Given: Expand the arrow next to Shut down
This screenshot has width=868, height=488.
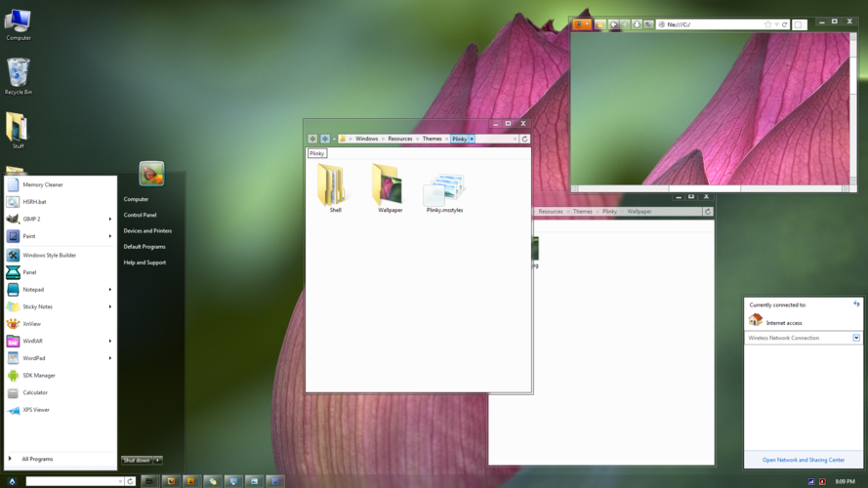Looking at the screenshot, I should click(158, 460).
